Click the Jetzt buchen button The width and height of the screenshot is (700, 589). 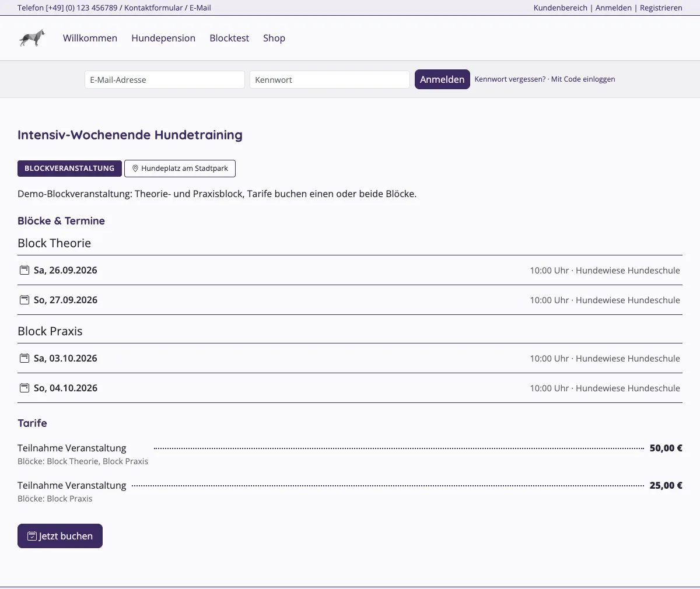click(x=60, y=536)
